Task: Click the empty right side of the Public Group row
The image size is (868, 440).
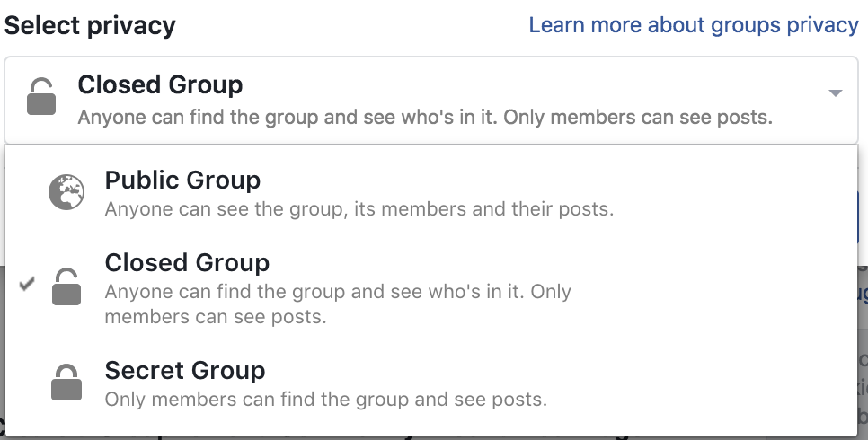Action: (x=737, y=193)
